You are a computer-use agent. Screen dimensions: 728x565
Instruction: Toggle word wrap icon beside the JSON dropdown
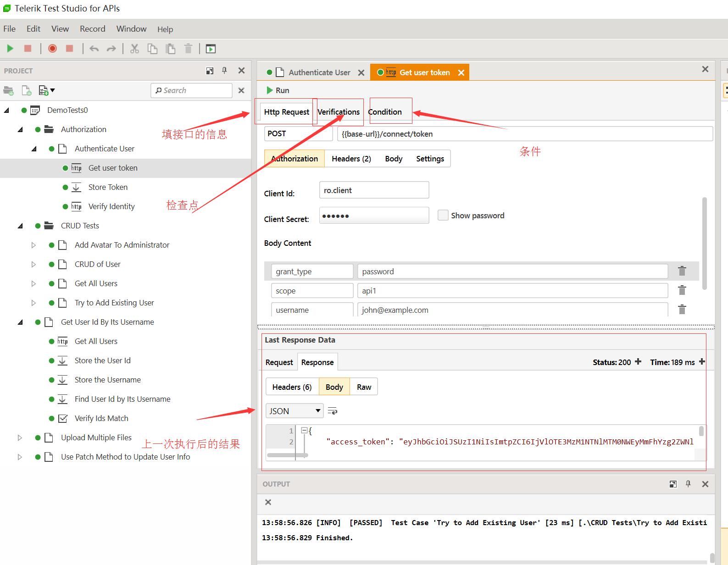pyautogui.click(x=333, y=411)
